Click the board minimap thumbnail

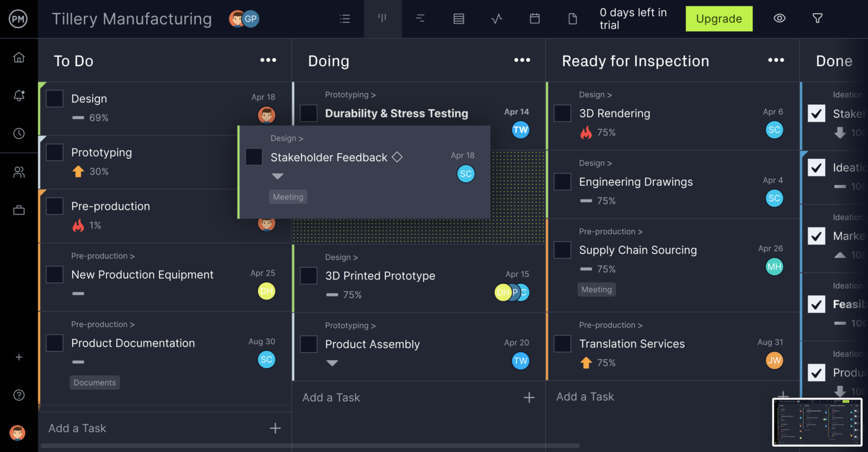pyautogui.click(x=818, y=422)
